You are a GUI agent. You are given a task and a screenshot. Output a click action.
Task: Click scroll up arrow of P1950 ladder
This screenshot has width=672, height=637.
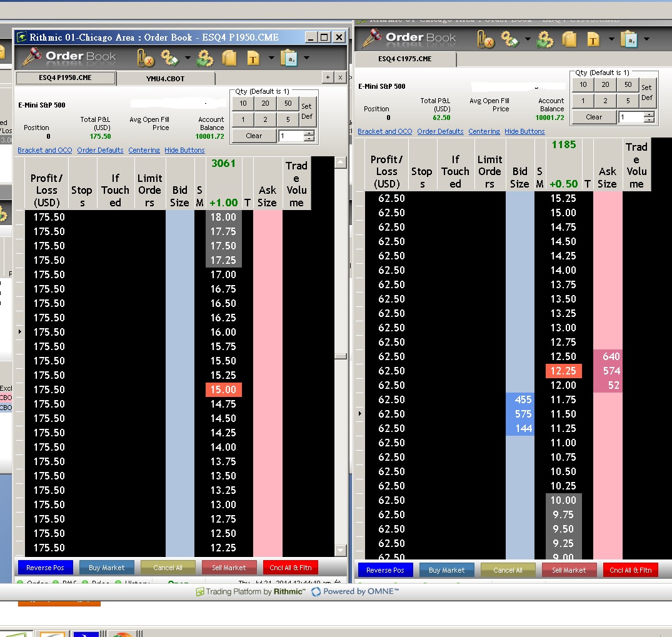[341, 163]
